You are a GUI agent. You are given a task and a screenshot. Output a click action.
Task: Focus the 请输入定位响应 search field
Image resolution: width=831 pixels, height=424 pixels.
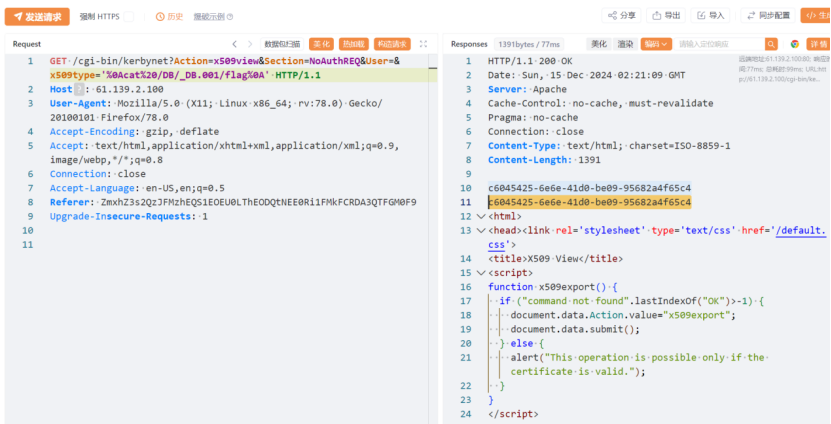point(720,44)
